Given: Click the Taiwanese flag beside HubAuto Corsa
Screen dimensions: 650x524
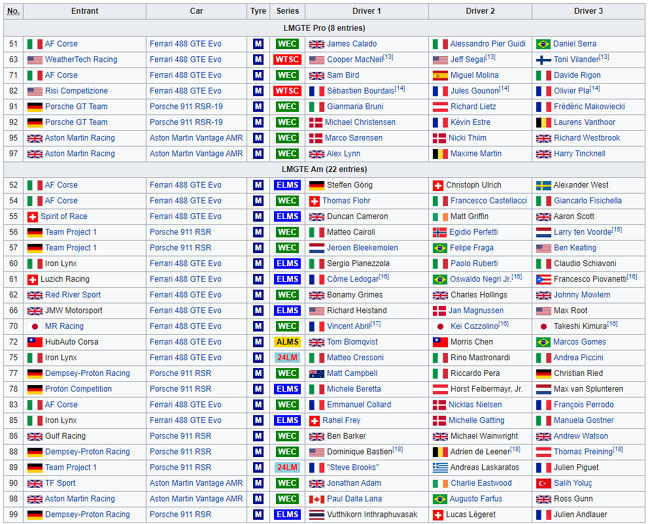Looking at the screenshot, I should pos(35,342).
